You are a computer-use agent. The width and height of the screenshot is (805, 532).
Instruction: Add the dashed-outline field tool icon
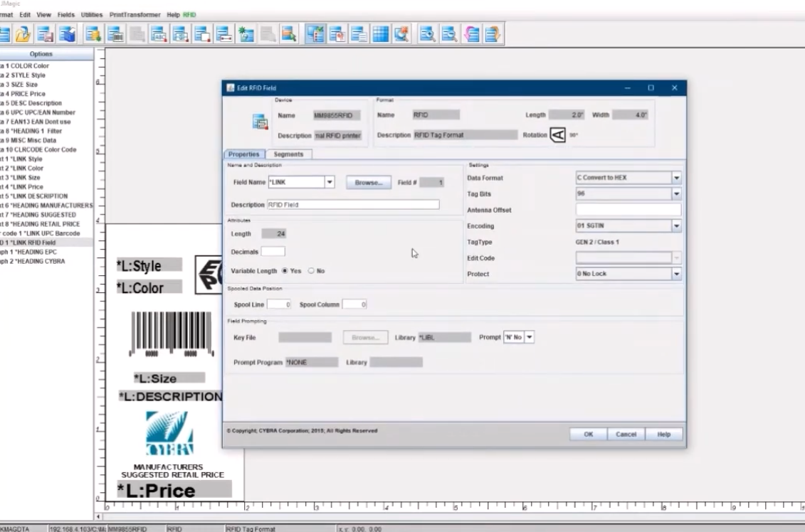coord(181,34)
